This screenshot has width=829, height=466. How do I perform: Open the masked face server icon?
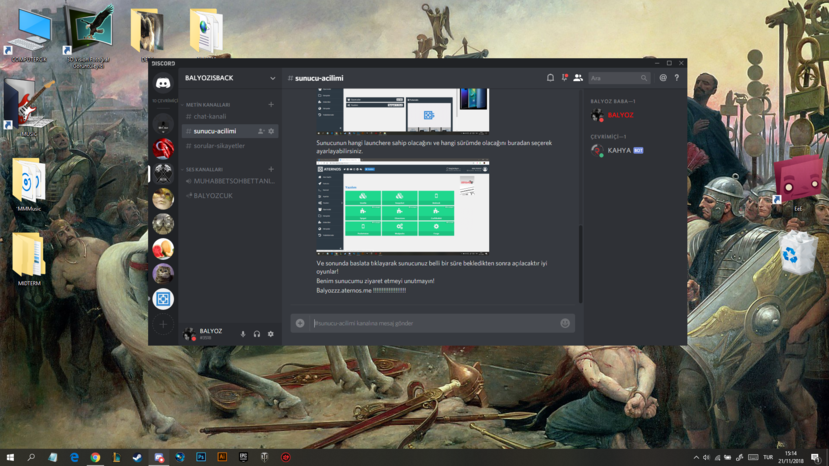click(x=163, y=199)
